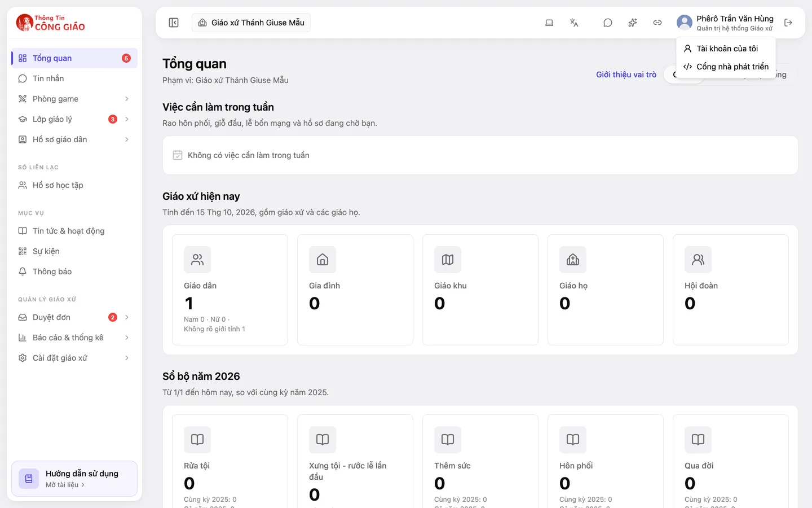Expand the Báo cáo & thống kê chevron
Viewport: 812px width, 508px height.
pyautogui.click(x=127, y=338)
